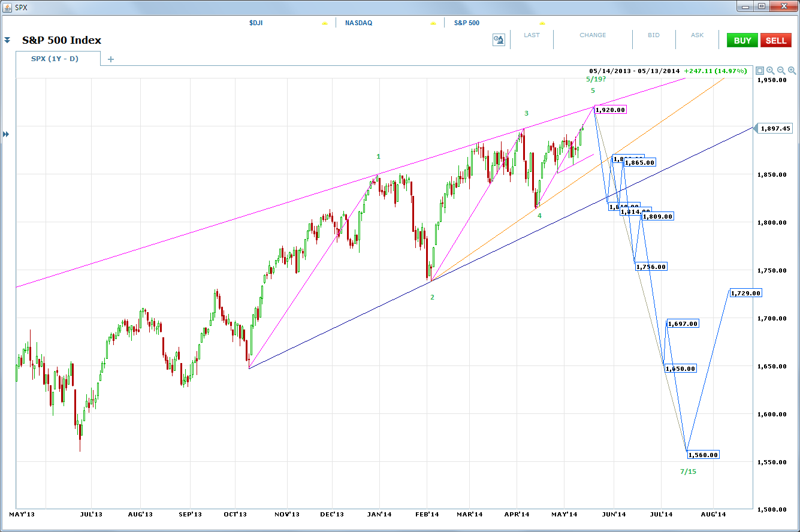Click the 1,500.00 price axis label
The height and width of the screenshot is (532, 800).
click(x=772, y=510)
